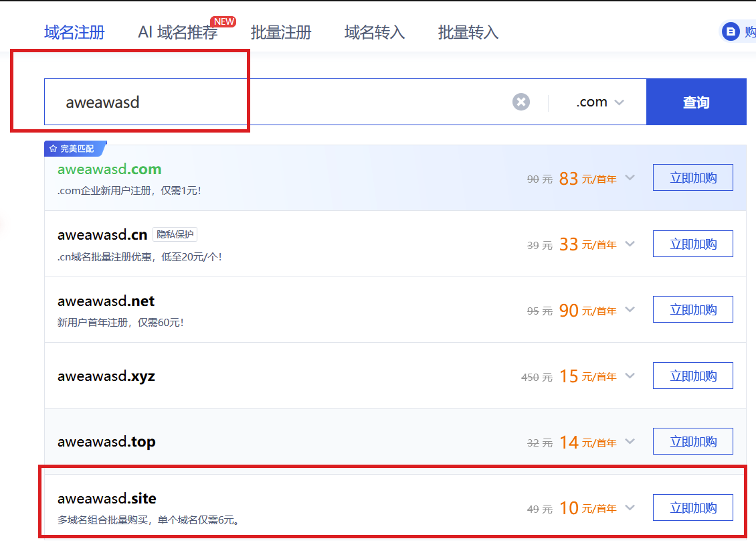Image resolution: width=756 pixels, height=549 pixels.
Task: Expand price options for aweawasd.xyz
Action: click(630, 376)
